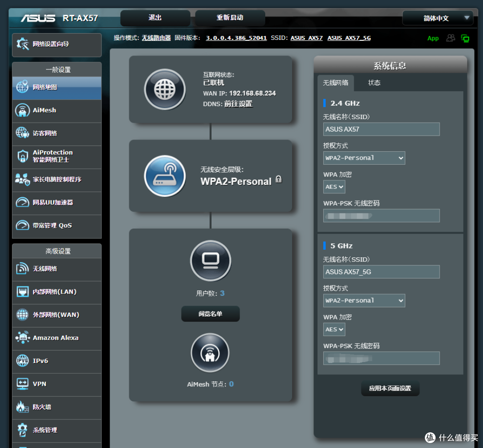Screen dimensions: 483x448
Task: Click the DDNS 前往设置 link
Action: (238, 104)
